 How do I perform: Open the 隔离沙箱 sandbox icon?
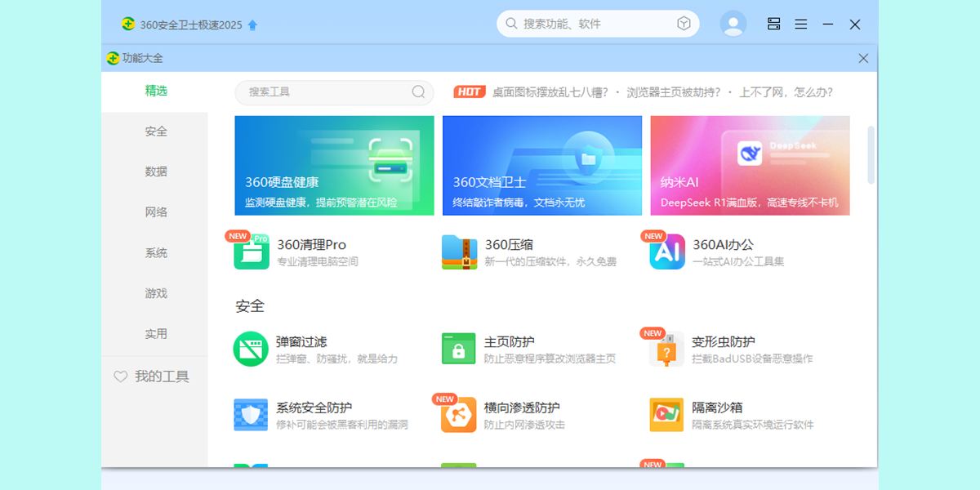666,415
